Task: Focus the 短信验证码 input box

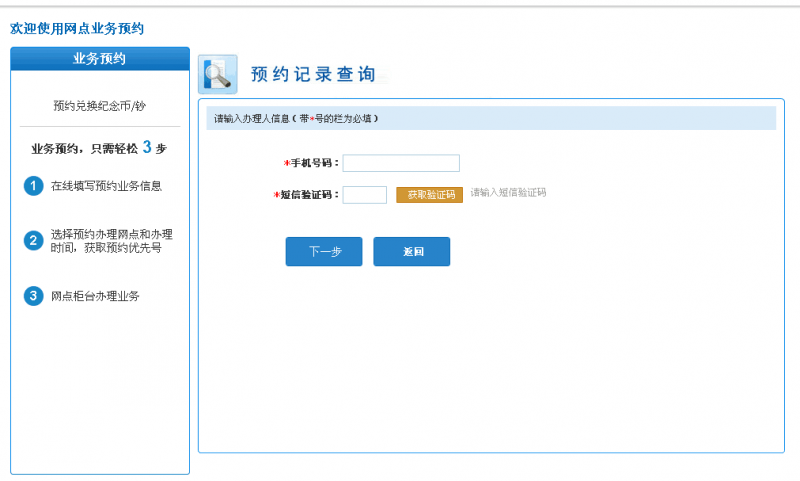Action: pyautogui.click(x=364, y=195)
